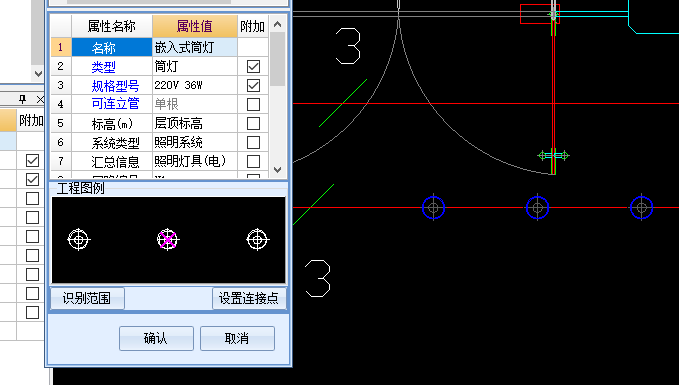This screenshot has width=679, height=385.
Task: Select the left downlight symbol in legend preview
Action: tap(78, 239)
